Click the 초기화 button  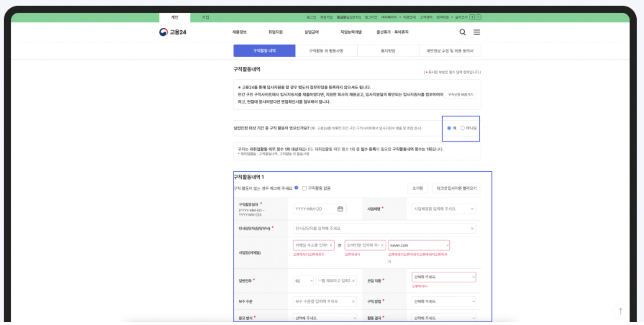click(417, 188)
